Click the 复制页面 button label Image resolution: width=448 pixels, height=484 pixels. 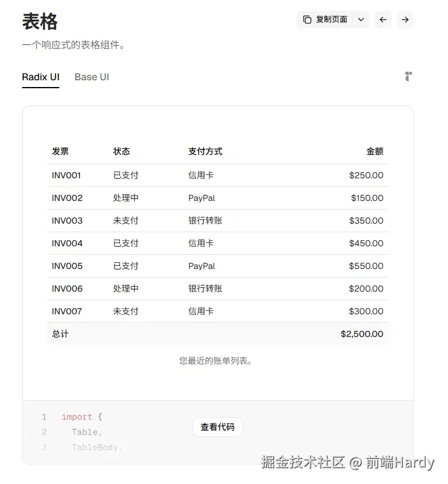[332, 20]
